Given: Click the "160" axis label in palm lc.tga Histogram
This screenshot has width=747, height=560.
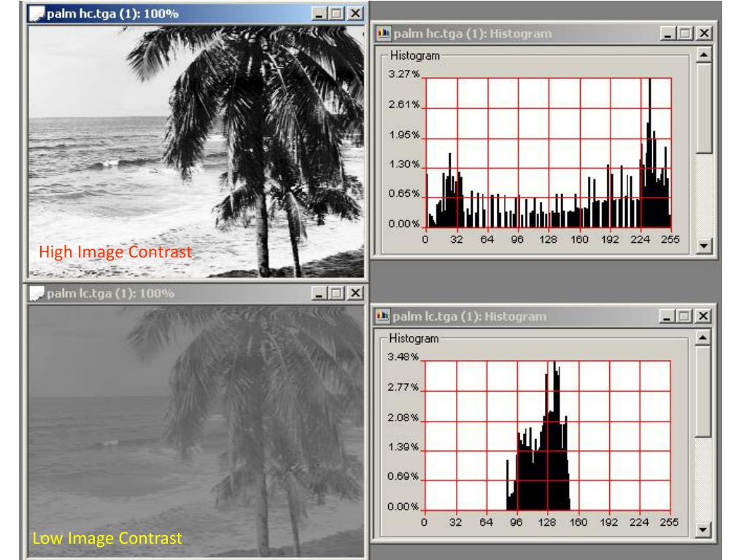Looking at the screenshot, I should point(578,522).
